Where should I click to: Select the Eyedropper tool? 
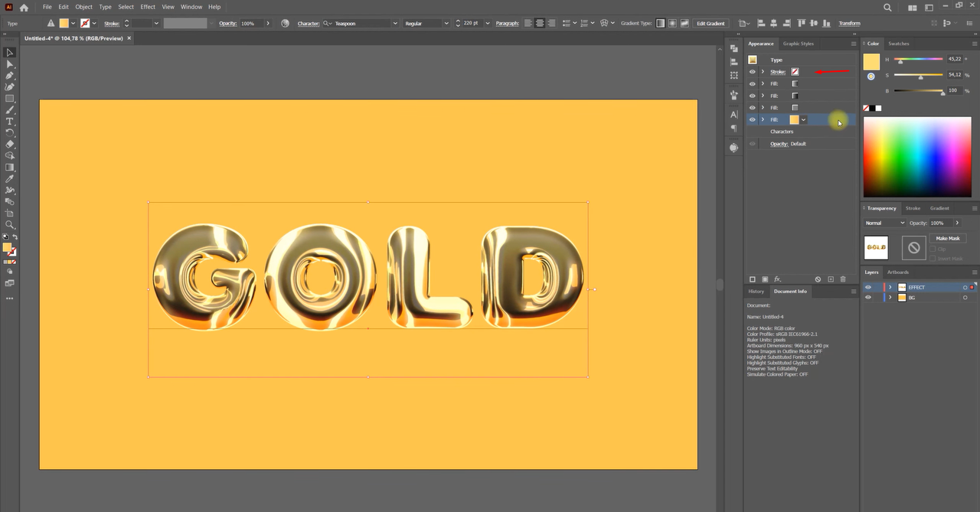click(10, 178)
